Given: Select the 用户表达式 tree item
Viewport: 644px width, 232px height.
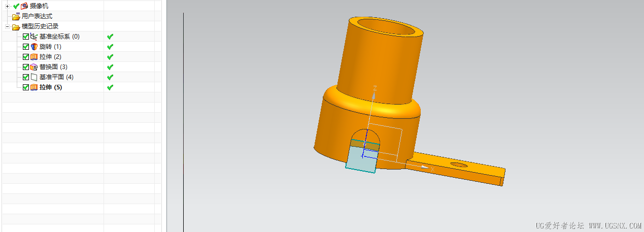Looking at the screenshot, I should pyautogui.click(x=37, y=16).
